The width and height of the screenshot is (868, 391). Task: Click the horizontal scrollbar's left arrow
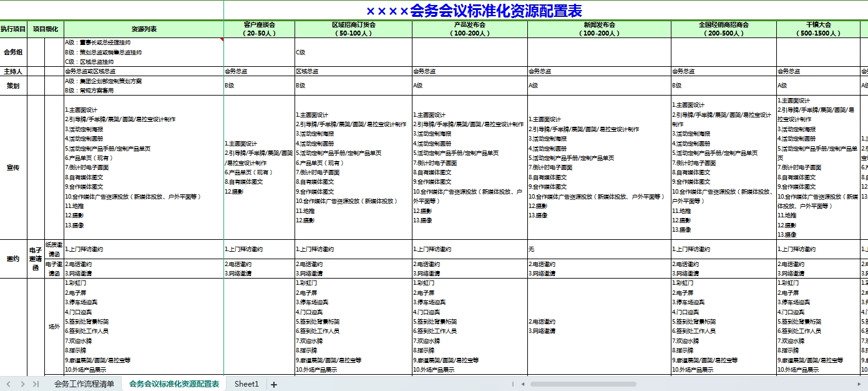click(522, 384)
